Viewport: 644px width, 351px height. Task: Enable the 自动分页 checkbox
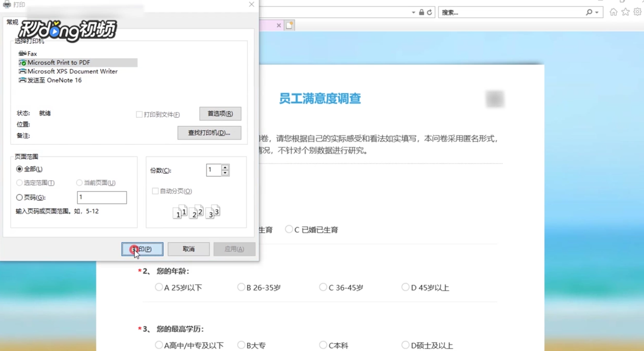tap(155, 191)
